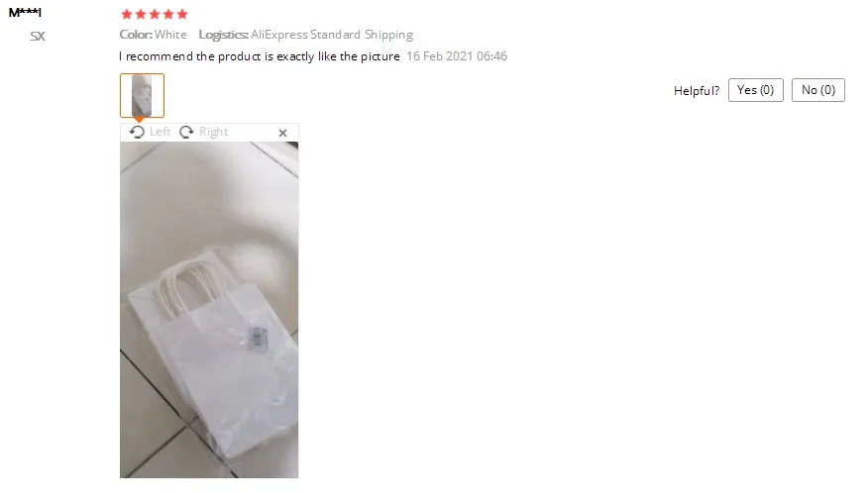
Task: Click the third red rating star
Action: coord(155,15)
